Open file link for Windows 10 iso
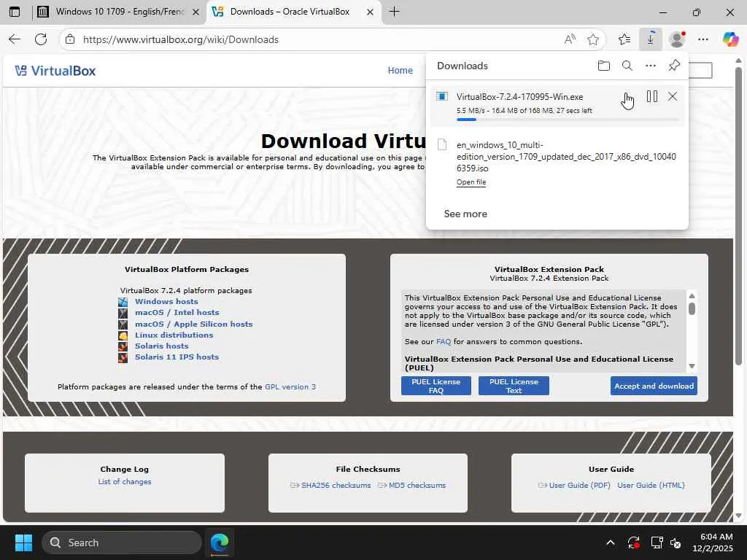 pyautogui.click(x=471, y=182)
